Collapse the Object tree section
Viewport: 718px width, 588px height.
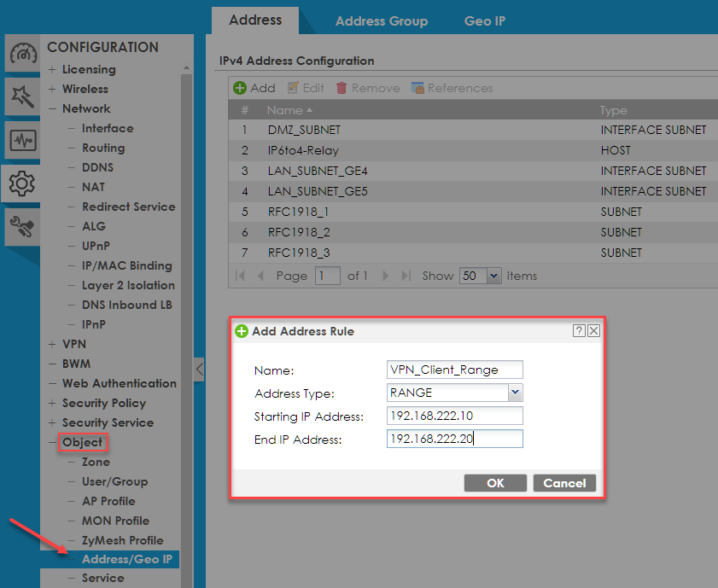pyautogui.click(x=53, y=443)
